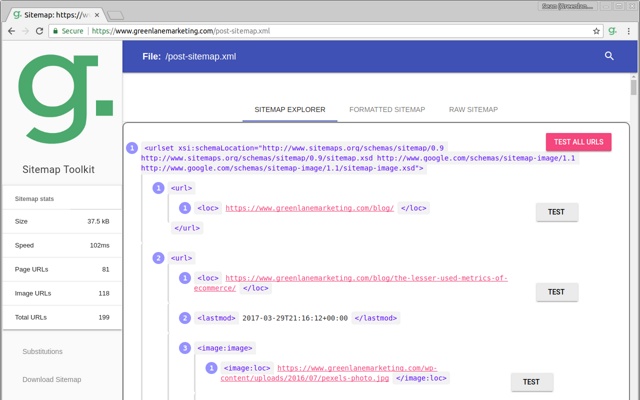Click the badge 1 beside the image:loc tag
The width and height of the screenshot is (640, 400).
tap(211, 368)
